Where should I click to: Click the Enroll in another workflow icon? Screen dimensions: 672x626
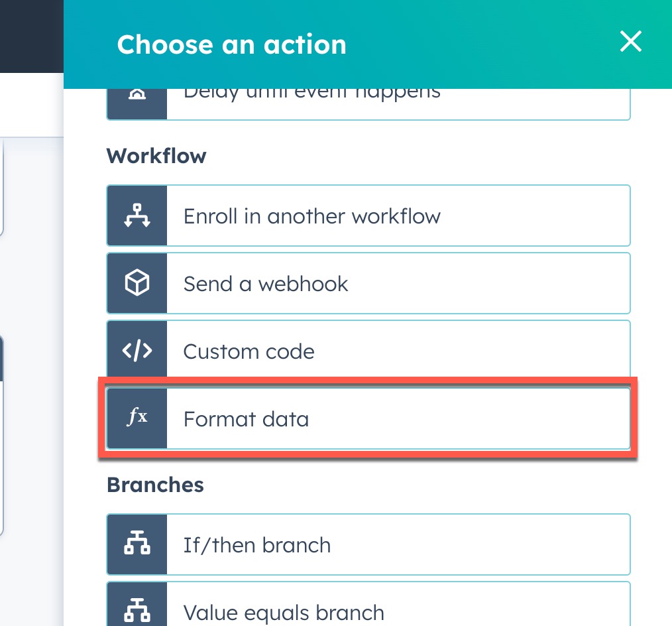click(137, 216)
